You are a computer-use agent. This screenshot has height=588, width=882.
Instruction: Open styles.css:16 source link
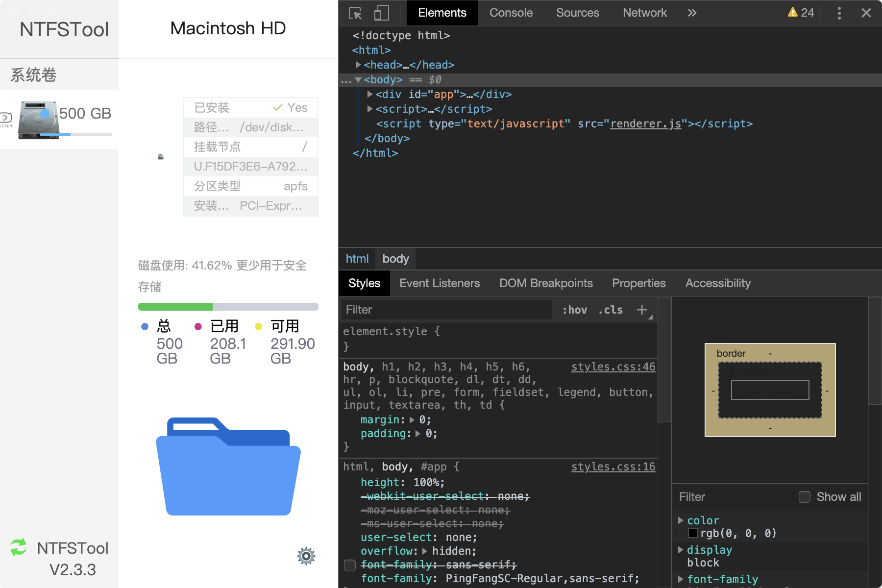click(613, 466)
